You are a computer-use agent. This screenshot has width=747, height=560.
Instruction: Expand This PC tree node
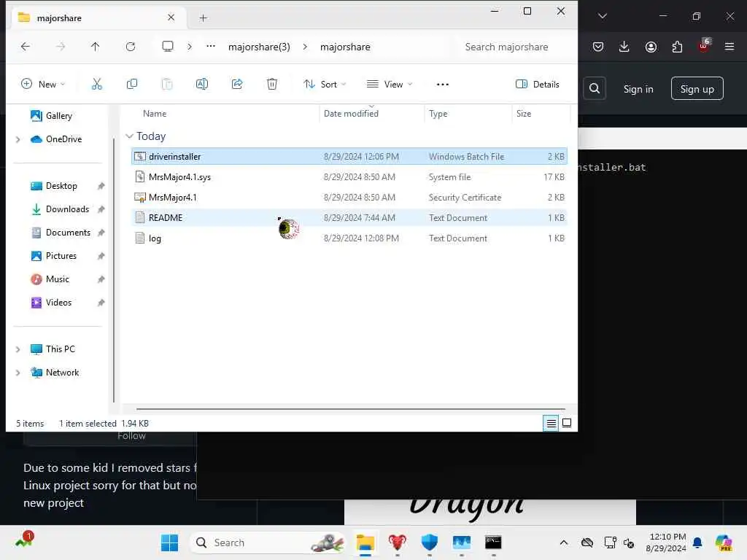18,349
